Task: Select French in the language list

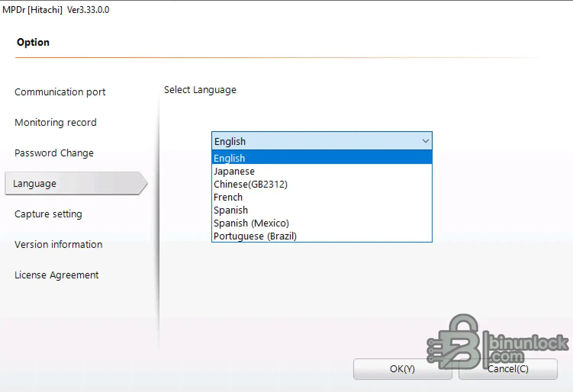Action: coord(322,197)
